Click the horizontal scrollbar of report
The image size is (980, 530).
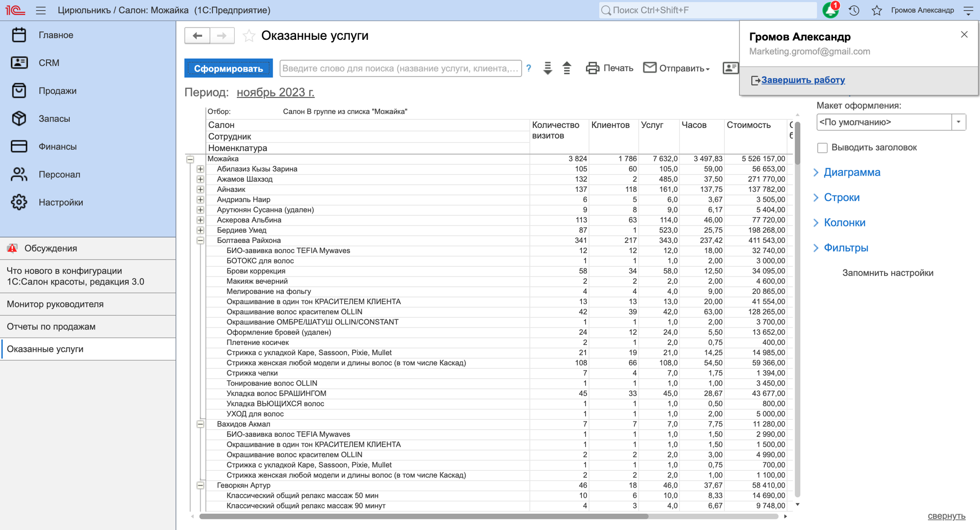pos(424,516)
